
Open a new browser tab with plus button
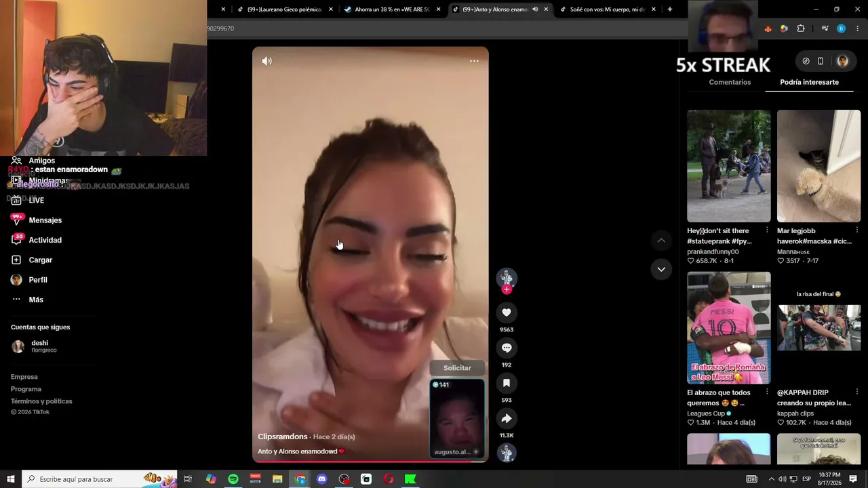[x=670, y=9]
